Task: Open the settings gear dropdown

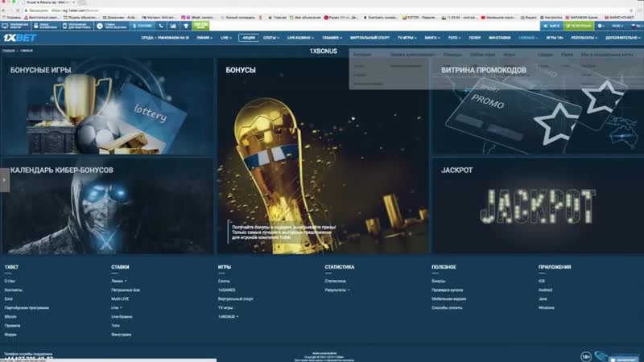Action: [601, 26]
